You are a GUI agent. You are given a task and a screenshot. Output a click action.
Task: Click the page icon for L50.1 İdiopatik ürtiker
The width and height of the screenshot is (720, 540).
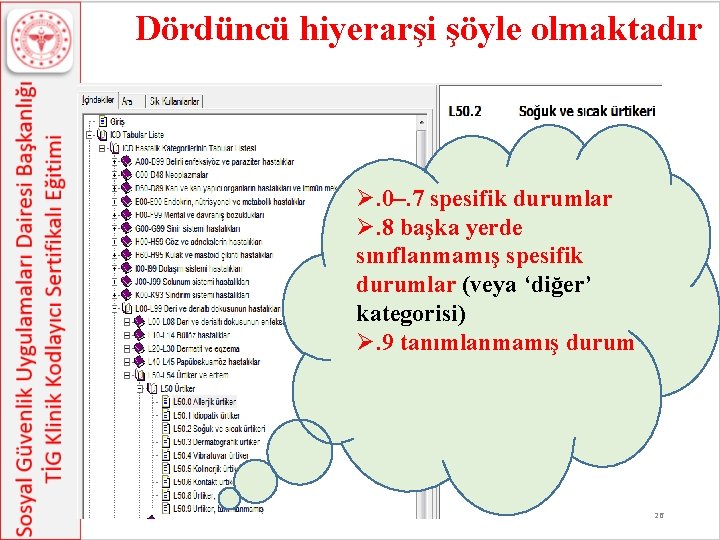tap(166, 416)
